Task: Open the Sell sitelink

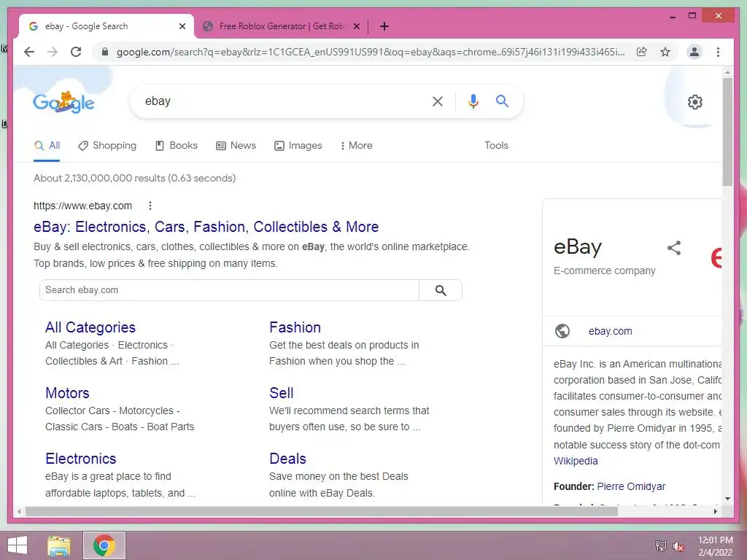Action: 281,393
